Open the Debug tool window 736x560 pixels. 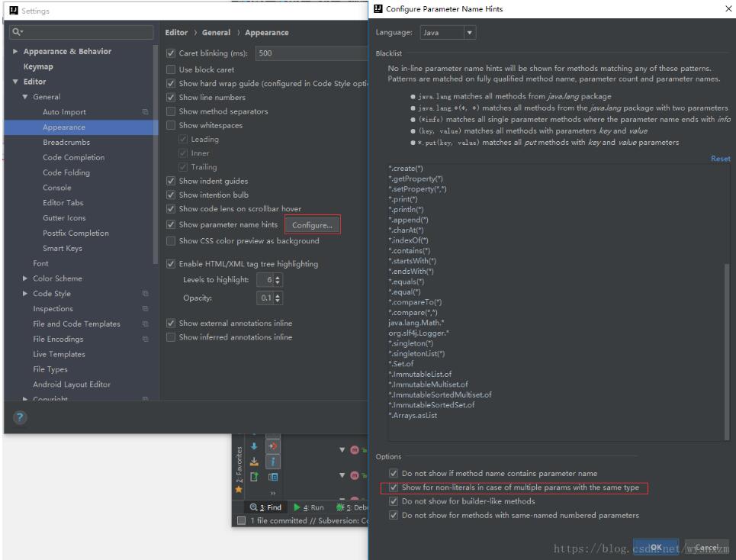[x=355, y=507]
